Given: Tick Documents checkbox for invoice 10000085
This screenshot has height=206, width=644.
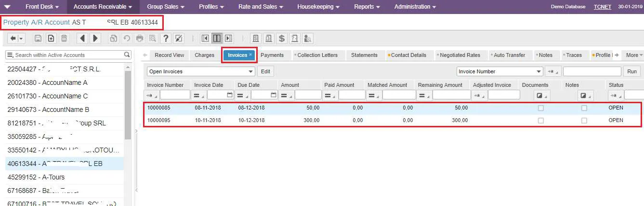Looking at the screenshot, I should coord(540,108).
